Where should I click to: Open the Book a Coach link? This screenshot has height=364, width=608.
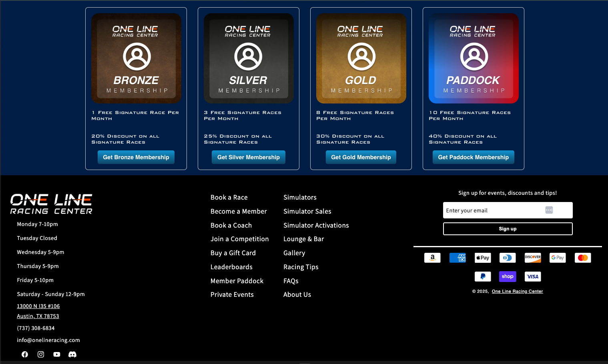click(x=231, y=225)
